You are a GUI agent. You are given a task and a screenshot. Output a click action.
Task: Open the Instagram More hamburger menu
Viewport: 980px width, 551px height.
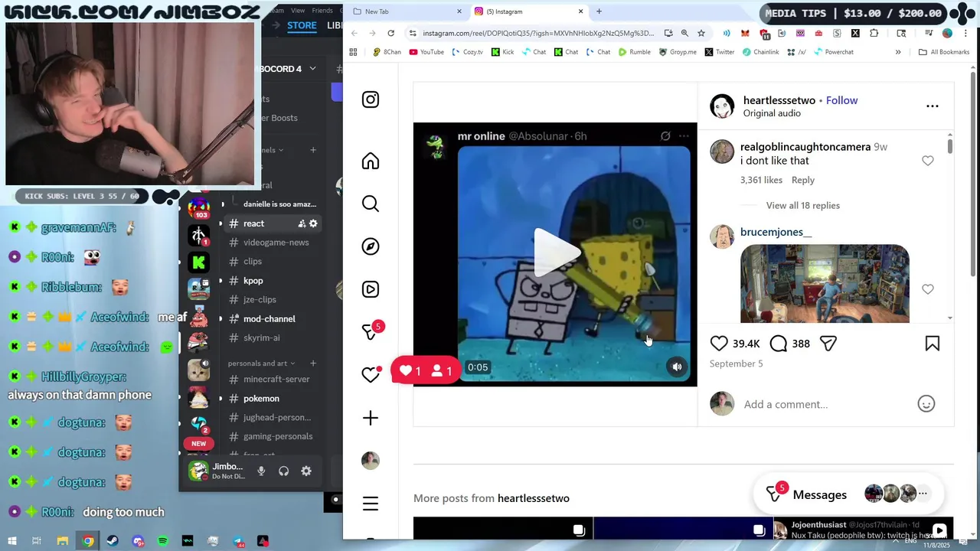[x=371, y=504]
